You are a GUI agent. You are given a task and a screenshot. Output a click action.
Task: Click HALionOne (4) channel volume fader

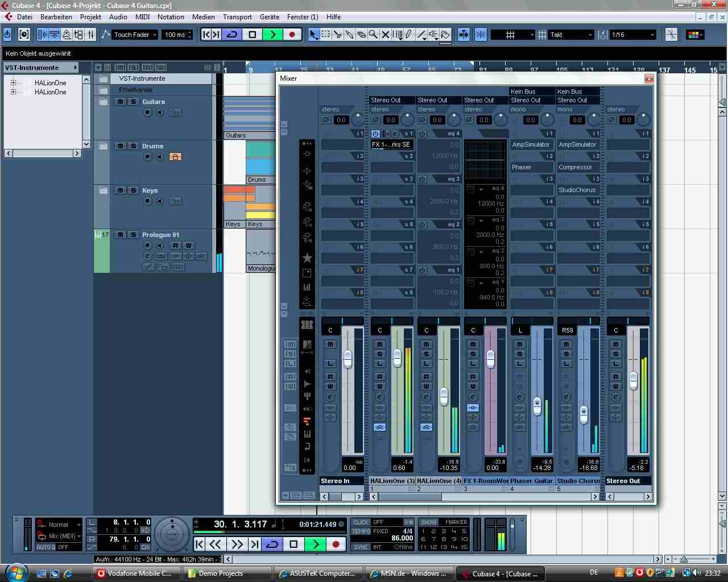444,396
